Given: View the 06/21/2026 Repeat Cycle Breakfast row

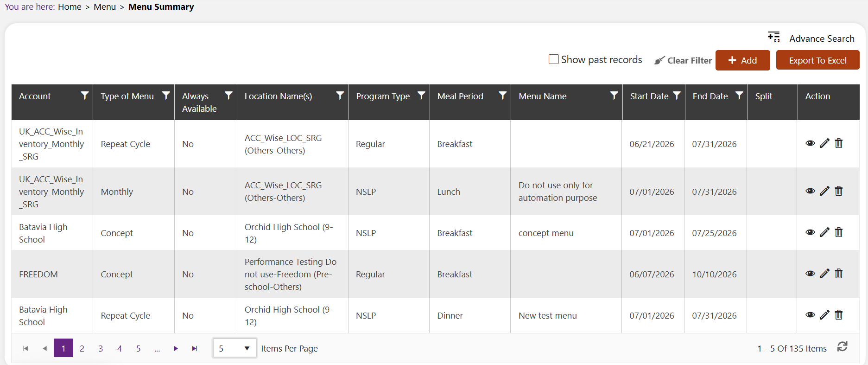Looking at the screenshot, I should 810,143.
